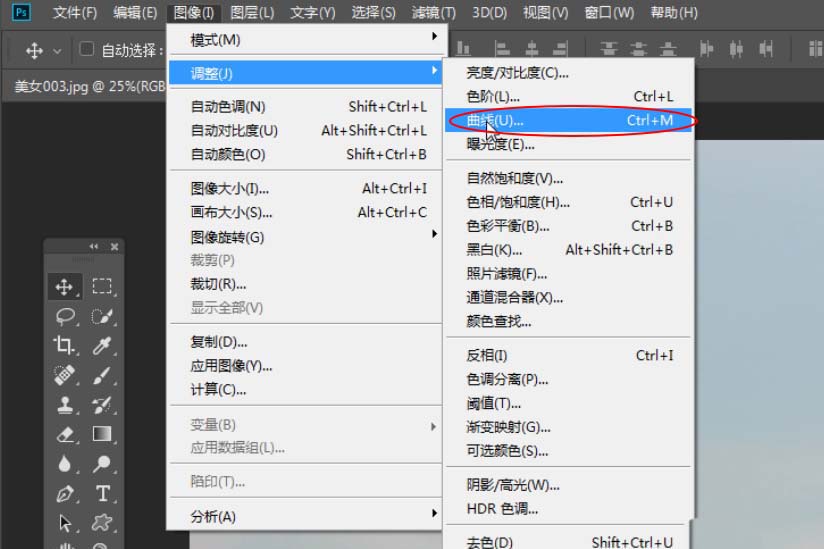This screenshot has height=549, width=824.
Task: Expand the 分析(A) submenu
Action: (307, 516)
